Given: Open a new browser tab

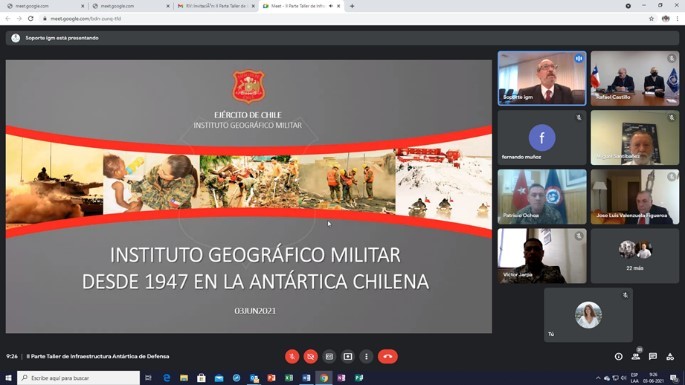Looking at the screenshot, I should tap(352, 6).
